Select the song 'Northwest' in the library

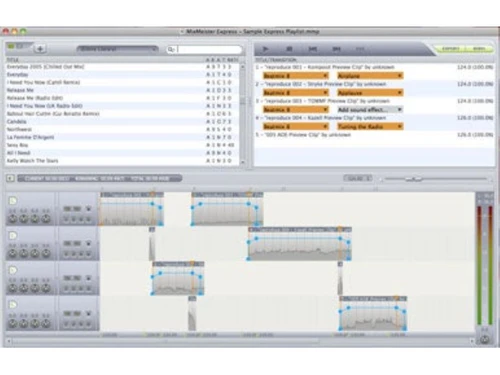point(122,129)
